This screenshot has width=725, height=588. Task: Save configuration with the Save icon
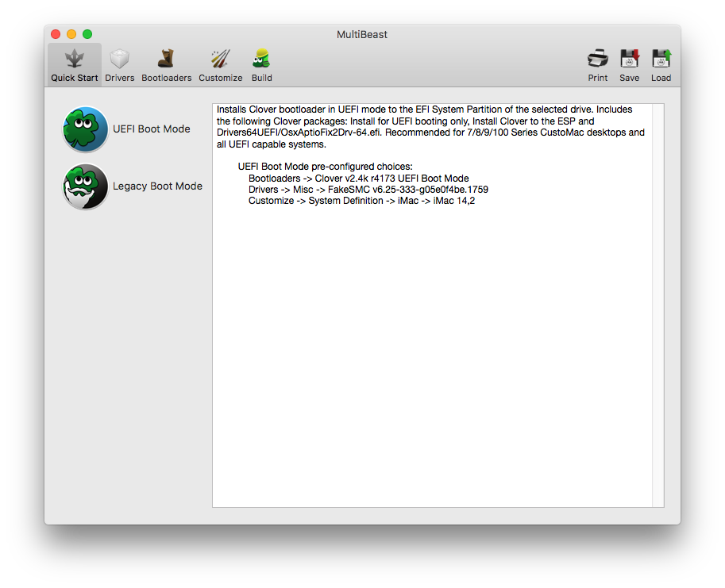(x=630, y=60)
